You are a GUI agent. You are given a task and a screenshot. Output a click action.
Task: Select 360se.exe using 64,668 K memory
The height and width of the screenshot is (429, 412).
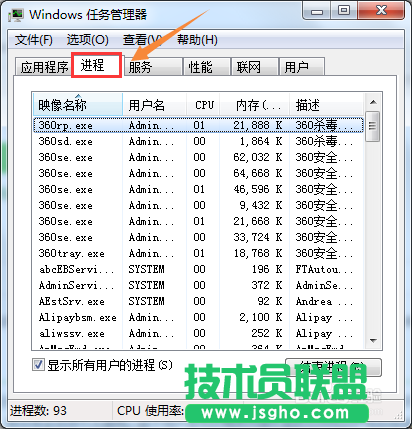(198, 173)
